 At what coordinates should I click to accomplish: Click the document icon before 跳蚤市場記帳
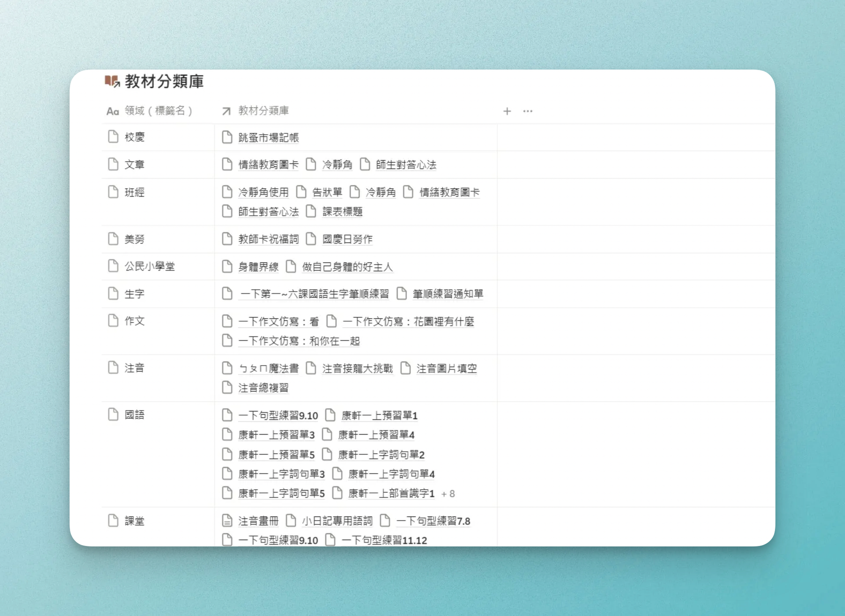point(226,137)
